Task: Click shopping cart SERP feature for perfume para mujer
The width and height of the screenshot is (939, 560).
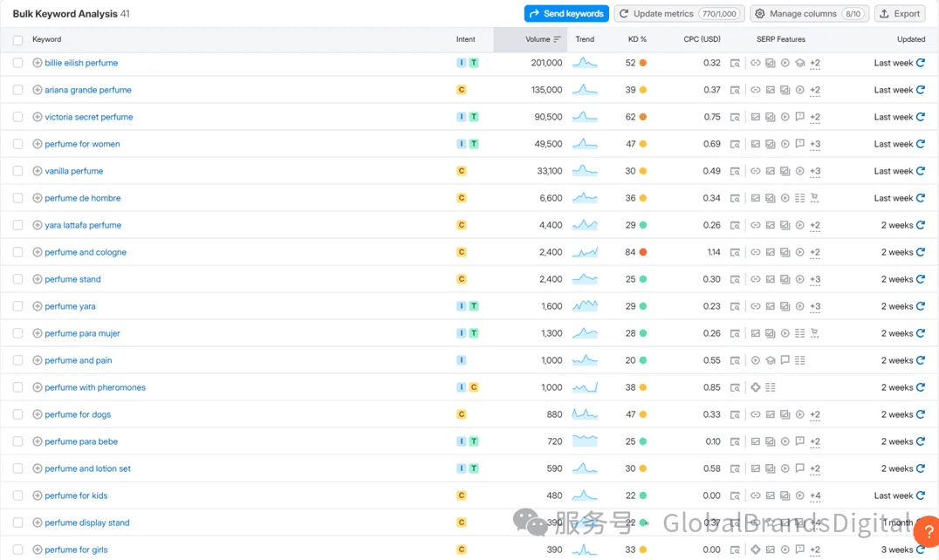Action: (x=814, y=333)
